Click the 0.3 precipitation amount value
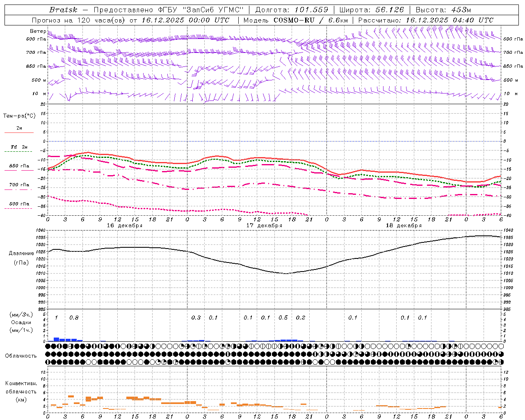 (196, 317)
